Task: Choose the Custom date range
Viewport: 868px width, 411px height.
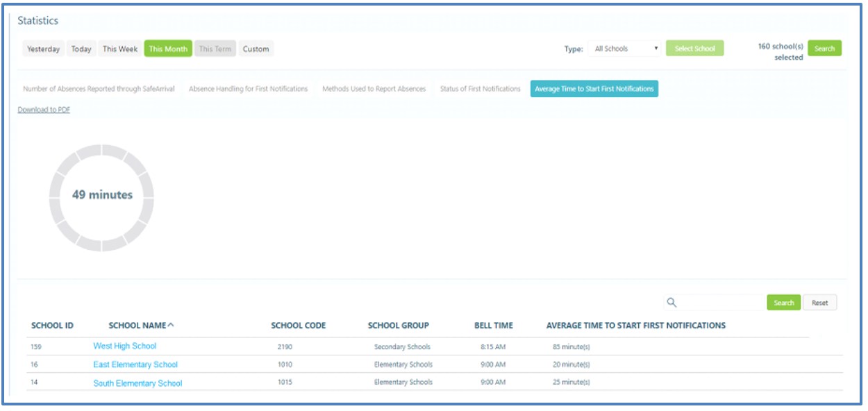Action: click(256, 49)
